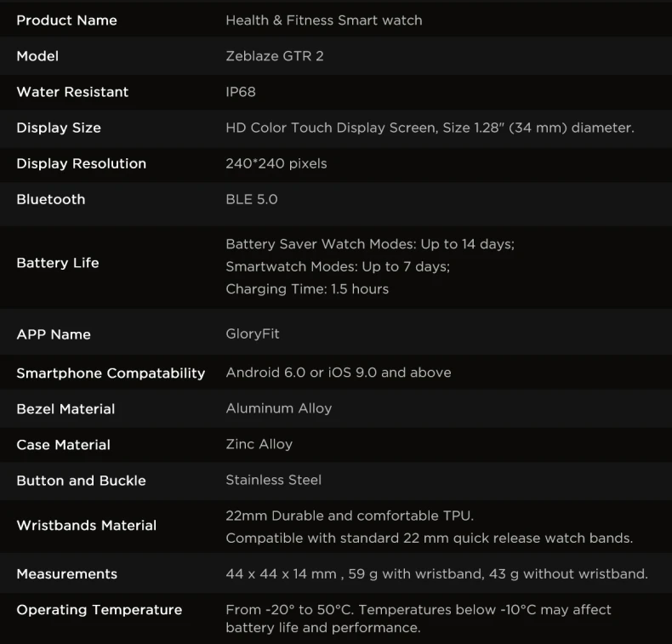Select the 'Stainless Steel' value
The width and height of the screenshot is (672, 644).
coord(273,480)
